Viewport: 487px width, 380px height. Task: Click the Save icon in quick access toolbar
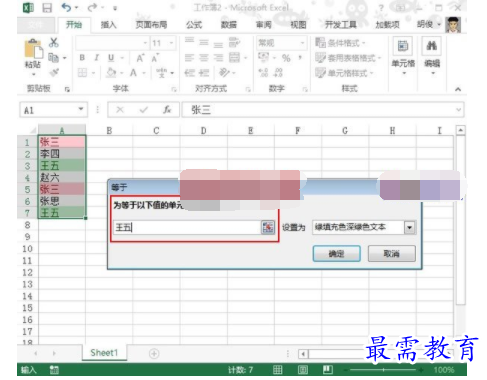[47, 7]
